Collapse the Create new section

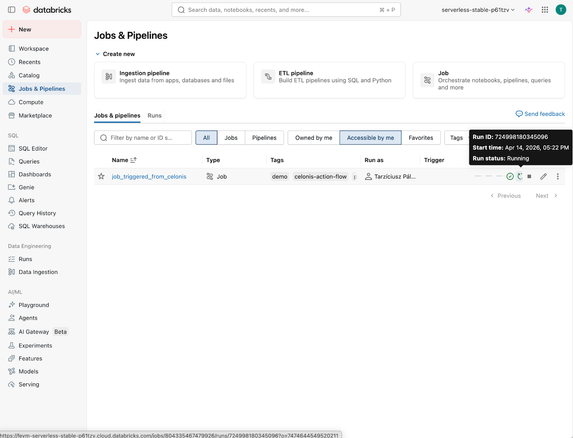click(97, 54)
